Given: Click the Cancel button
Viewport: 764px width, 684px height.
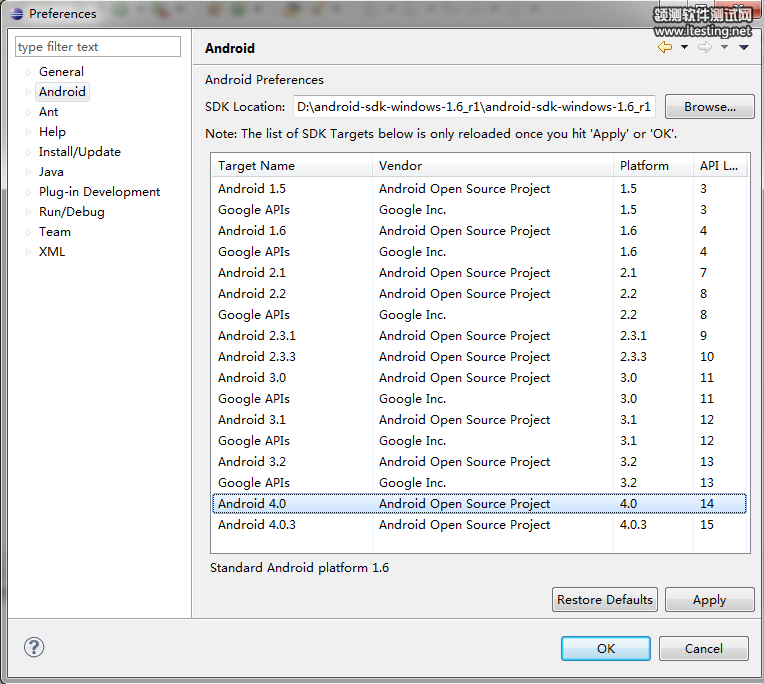Looking at the screenshot, I should 704,648.
